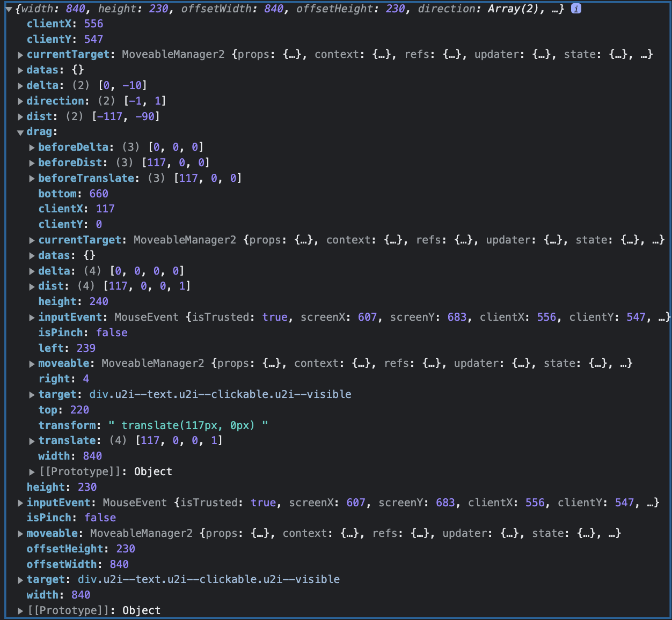Expand the direction array property

coord(20,101)
